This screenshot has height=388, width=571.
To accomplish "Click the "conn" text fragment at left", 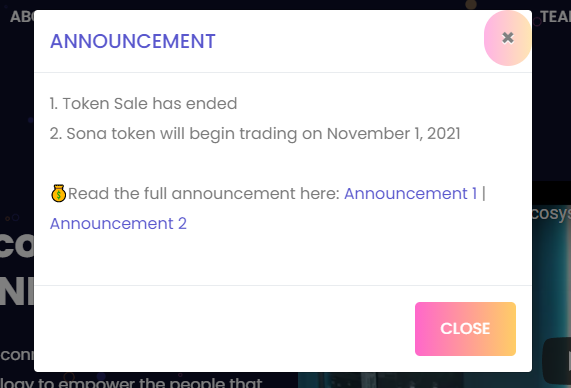I will click(17, 354).
